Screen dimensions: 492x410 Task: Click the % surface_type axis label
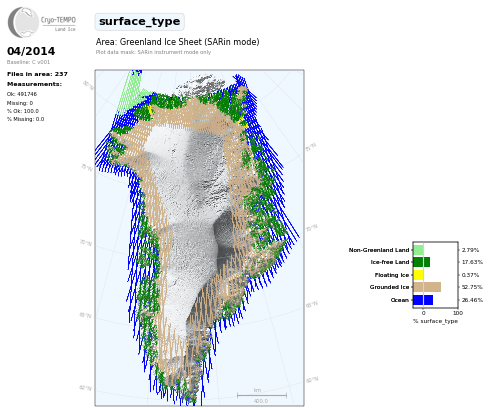[x=435, y=321]
